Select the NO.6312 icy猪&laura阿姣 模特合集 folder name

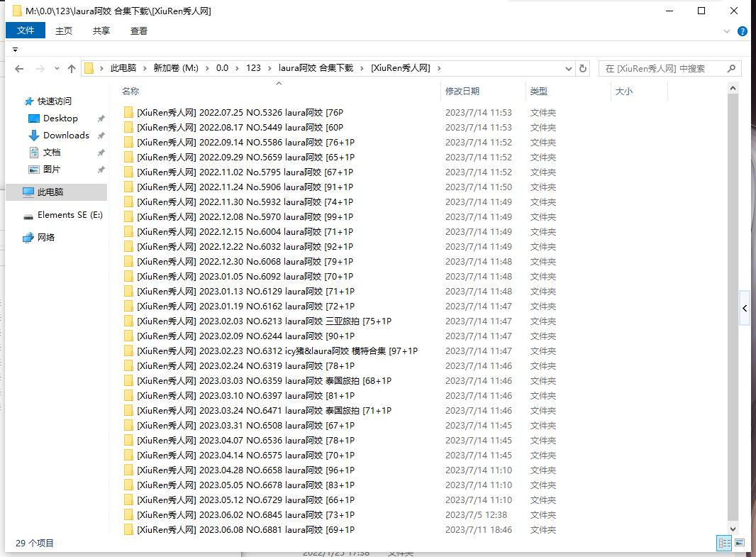(277, 351)
